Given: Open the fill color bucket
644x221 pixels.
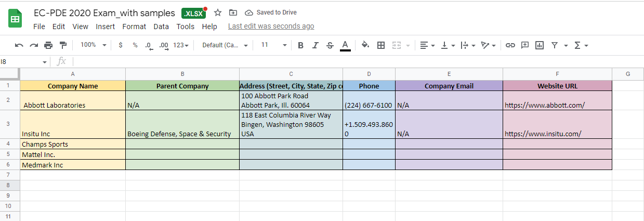Looking at the screenshot, I should 365,45.
